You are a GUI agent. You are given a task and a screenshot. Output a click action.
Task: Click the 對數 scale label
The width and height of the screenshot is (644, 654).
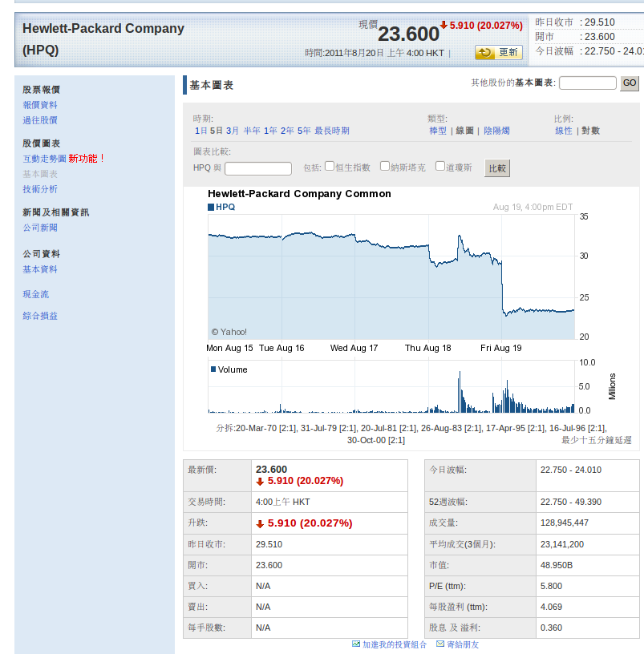tap(590, 131)
